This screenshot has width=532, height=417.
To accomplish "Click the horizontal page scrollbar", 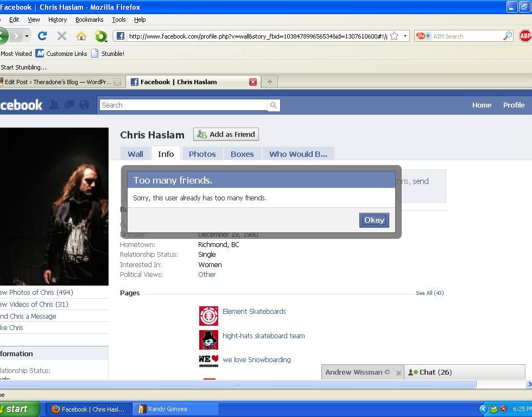I will [237, 384].
